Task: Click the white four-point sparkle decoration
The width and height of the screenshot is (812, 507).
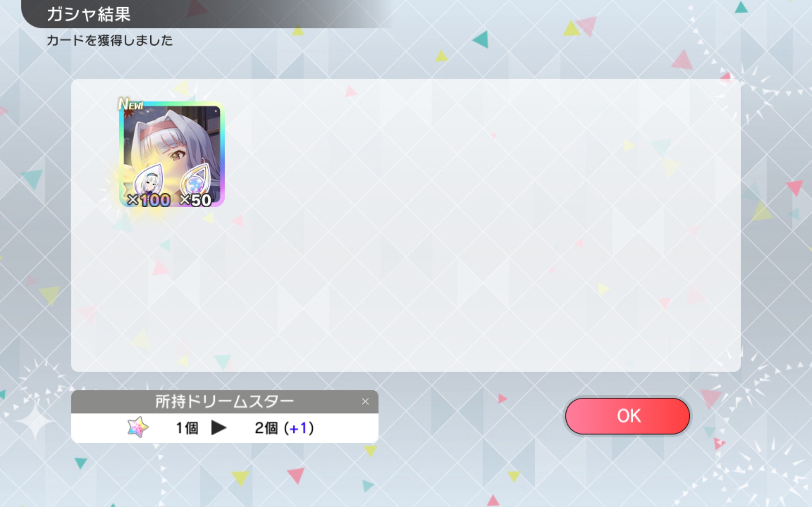Action: [x=35, y=421]
